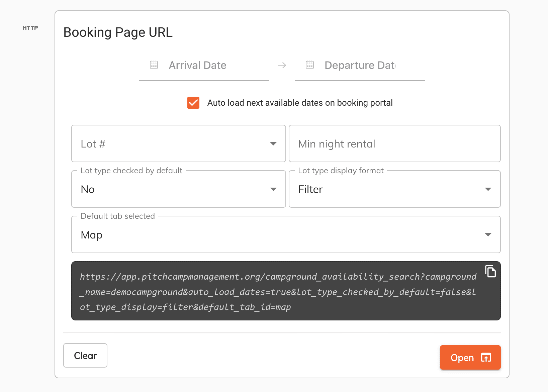Image resolution: width=548 pixels, height=392 pixels.
Task: Click the Arrival Date calendar icon
Action: (154, 65)
